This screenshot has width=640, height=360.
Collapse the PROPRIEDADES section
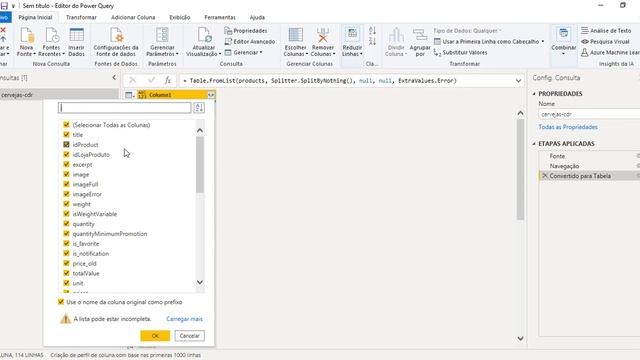point(534,94)
